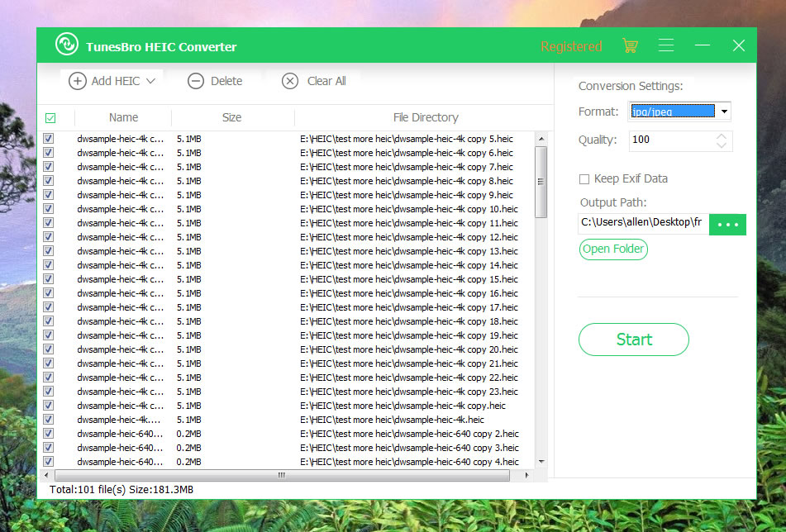This screenshot has width=786, height=532.
Task: Sort by the File Directory column header
Action: point(426,118)
